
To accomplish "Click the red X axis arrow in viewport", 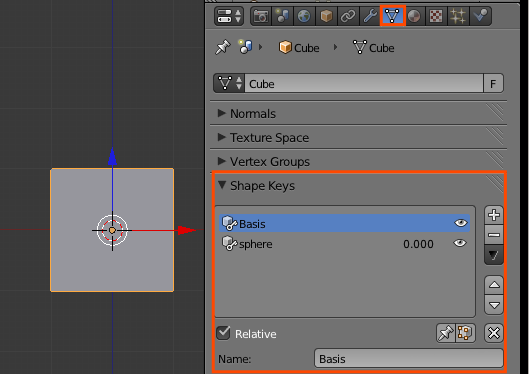I will click(x=187, y=230).
